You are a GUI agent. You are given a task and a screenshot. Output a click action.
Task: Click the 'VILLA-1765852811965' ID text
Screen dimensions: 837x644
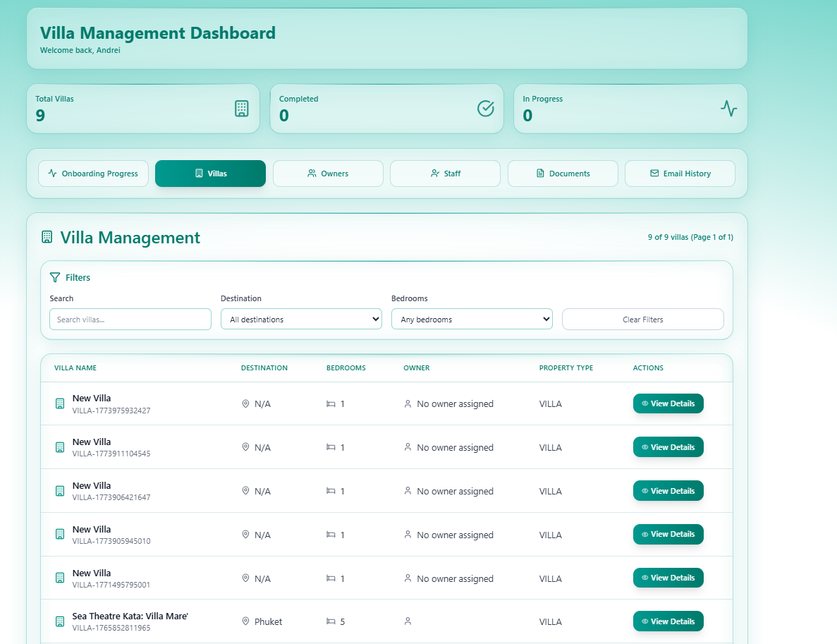pos(111,628)
